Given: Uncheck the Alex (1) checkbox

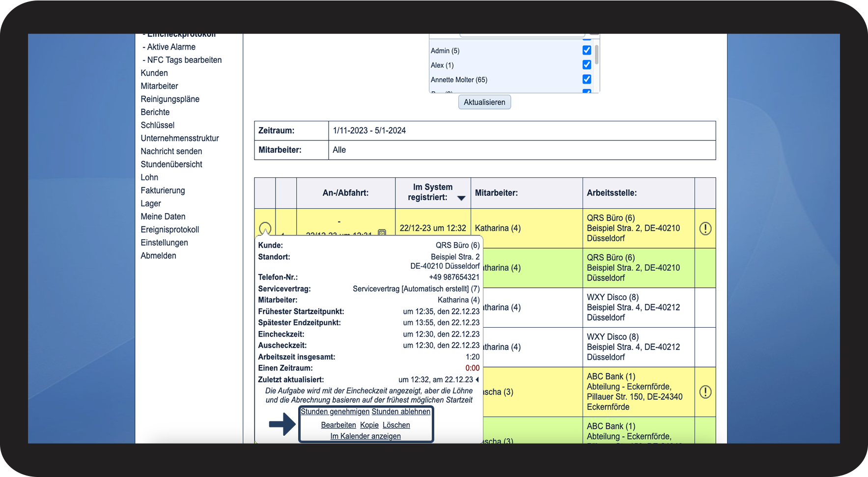Looking at the screenshot, I should [x=587, y=65].
